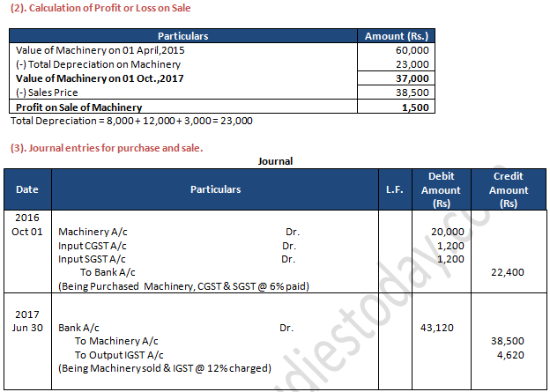Click the Date column header

click(x=26, y=189)
